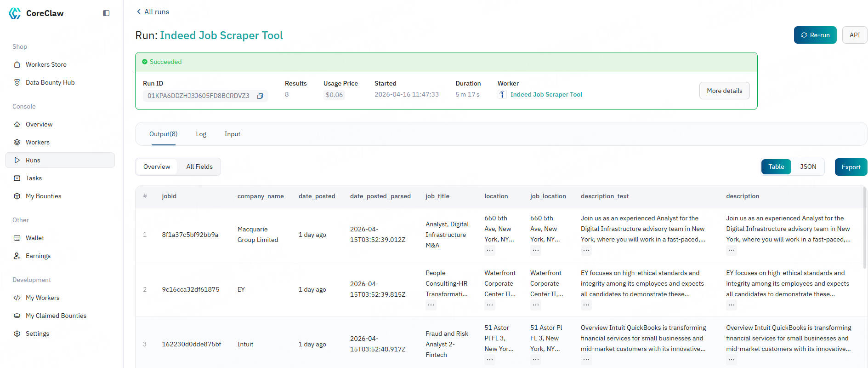Open the Input tab
This screenshot has width=868, height=368.
(232, 134)
